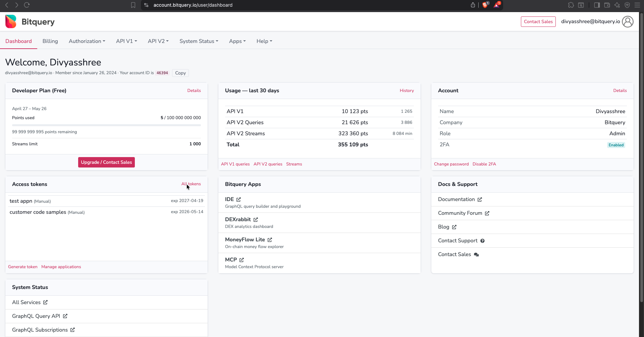Viewport: 644px width, 337px height.
Task: Click the Copy account ID button
Action: [x=180, y=73]
